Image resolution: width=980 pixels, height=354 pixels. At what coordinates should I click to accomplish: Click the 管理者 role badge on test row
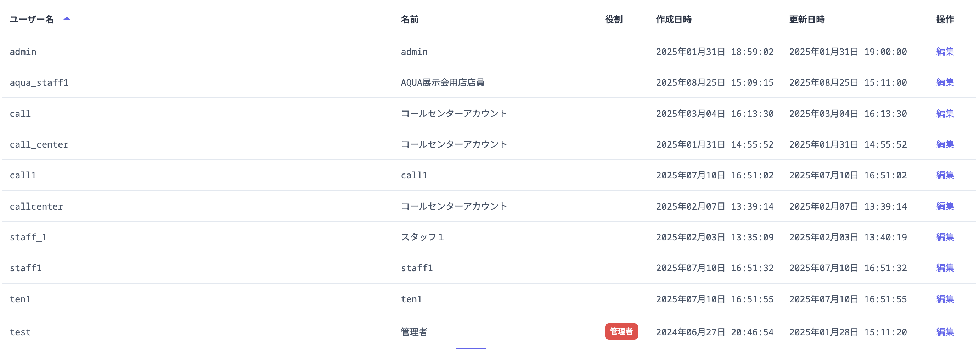(x=622, y=331)
